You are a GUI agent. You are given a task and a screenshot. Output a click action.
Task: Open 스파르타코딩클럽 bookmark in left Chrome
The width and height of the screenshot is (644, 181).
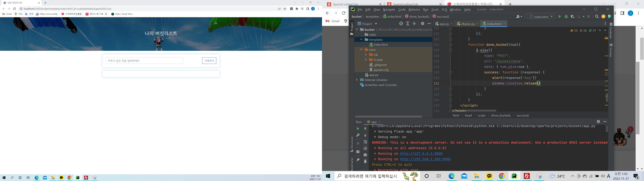click(x=72, y=14)
